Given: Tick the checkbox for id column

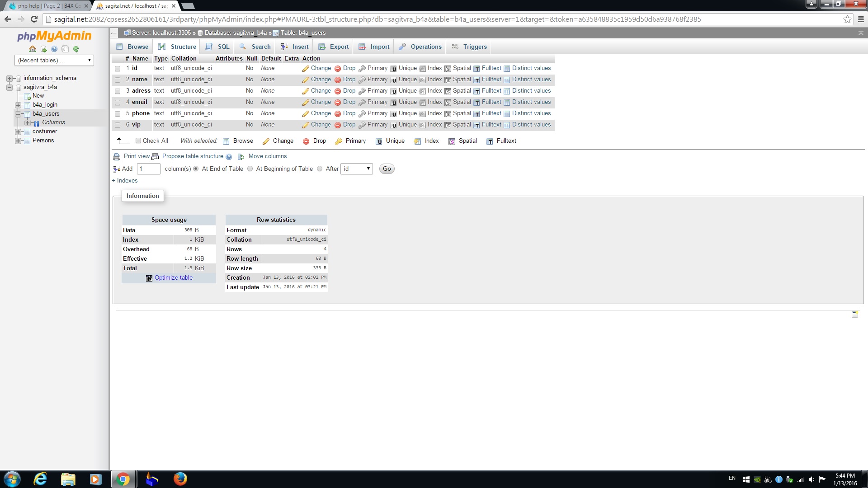Looking at the screenshot, I should click(x=118, y=69).
